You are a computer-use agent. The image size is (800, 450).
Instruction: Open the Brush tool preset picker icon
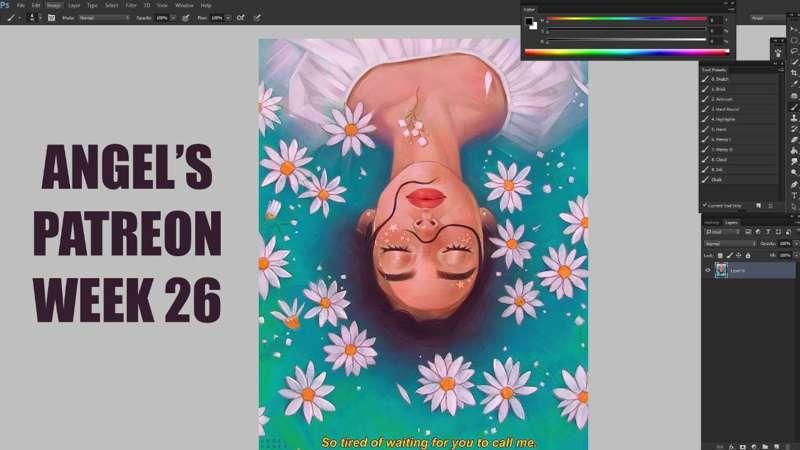tap(12, 18)
